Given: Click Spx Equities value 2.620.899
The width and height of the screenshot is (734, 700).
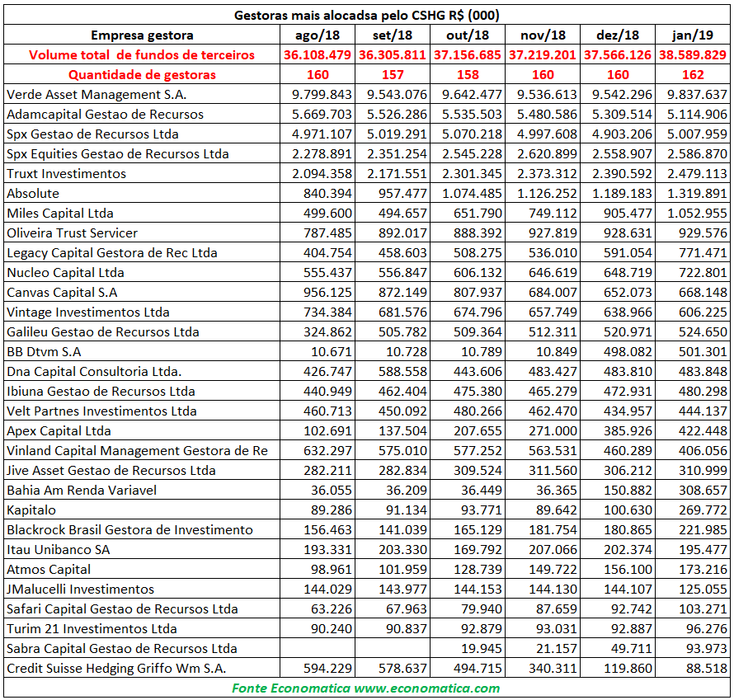Looking at the screenshot, I should pyautogui.click(x=547, y=153).
